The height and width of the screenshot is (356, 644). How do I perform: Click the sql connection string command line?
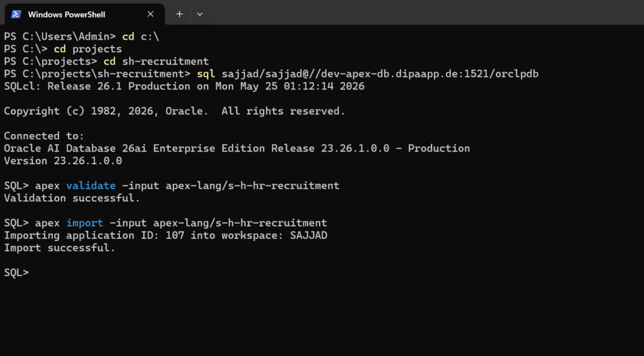point(271,74)
